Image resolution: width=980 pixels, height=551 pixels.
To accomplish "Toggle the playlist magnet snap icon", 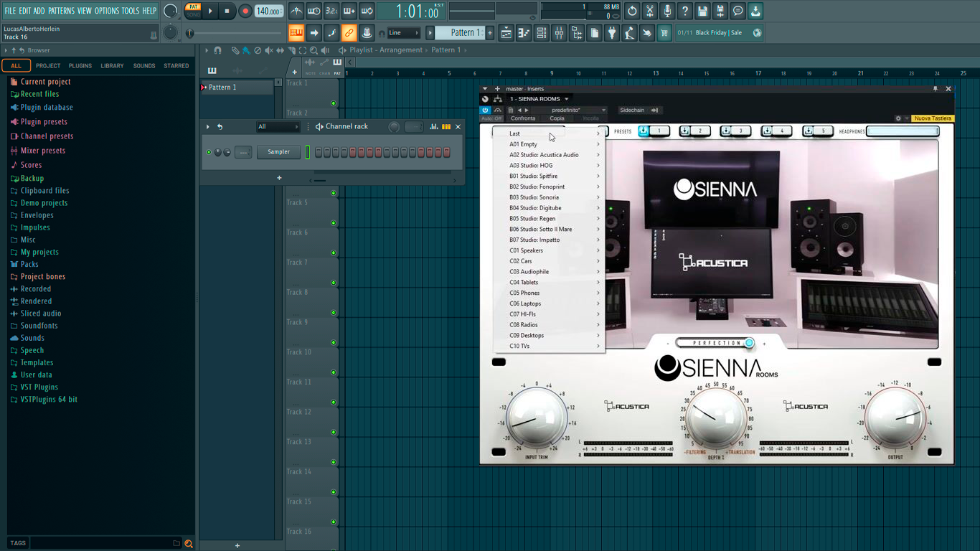I will [217, 50].
